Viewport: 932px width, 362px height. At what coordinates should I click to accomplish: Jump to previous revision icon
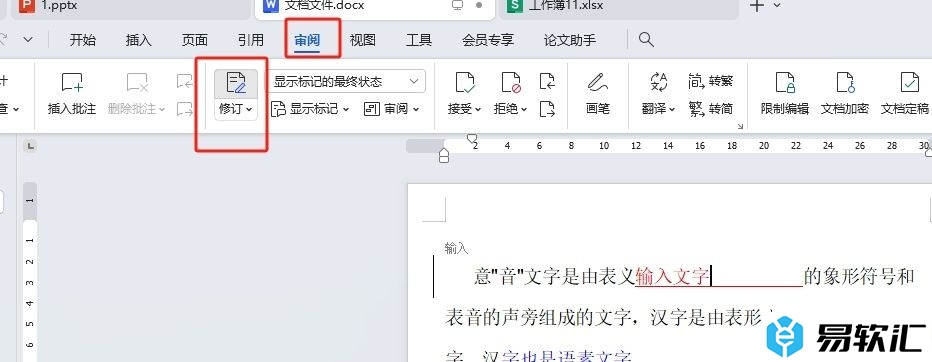coord(547,81)
